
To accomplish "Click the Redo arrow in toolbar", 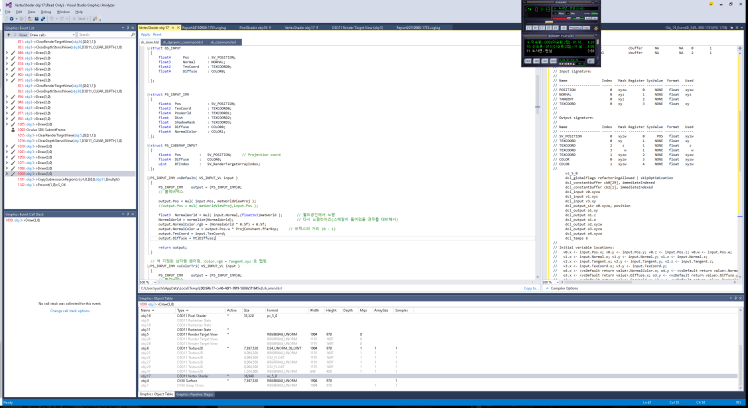I will [62, 19].
